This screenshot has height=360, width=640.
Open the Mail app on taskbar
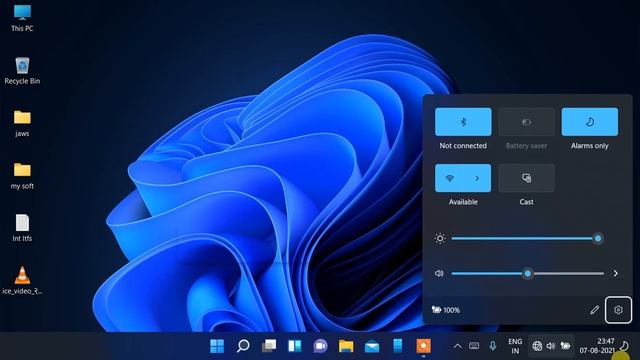(372, 346)
